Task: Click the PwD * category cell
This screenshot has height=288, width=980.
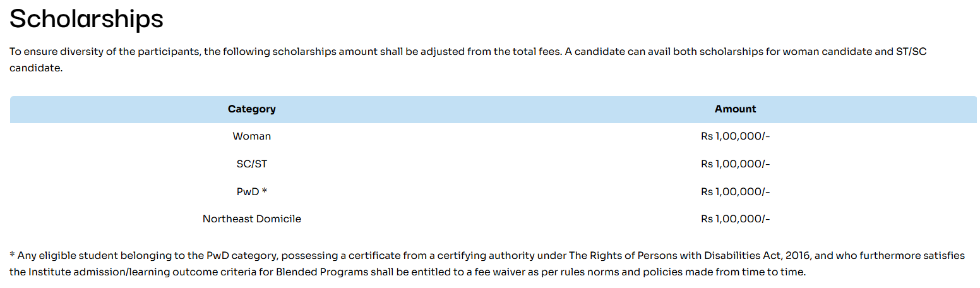Action: click(x=252, y=191)
